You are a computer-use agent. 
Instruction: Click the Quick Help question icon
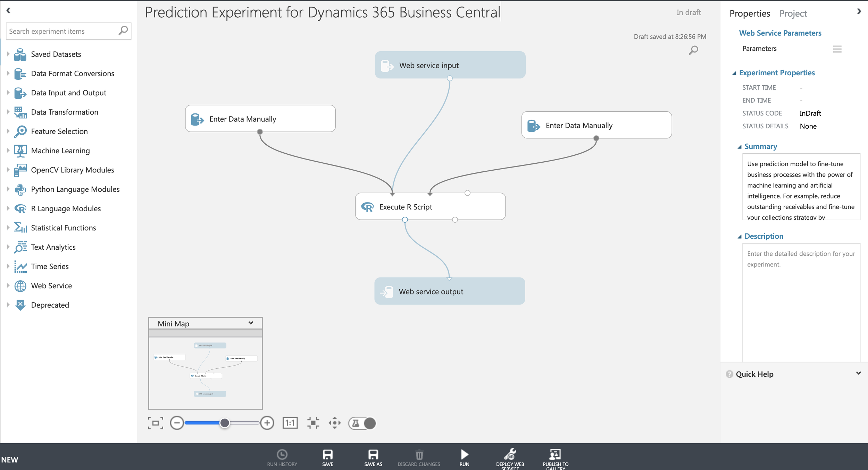click(729, 374)
